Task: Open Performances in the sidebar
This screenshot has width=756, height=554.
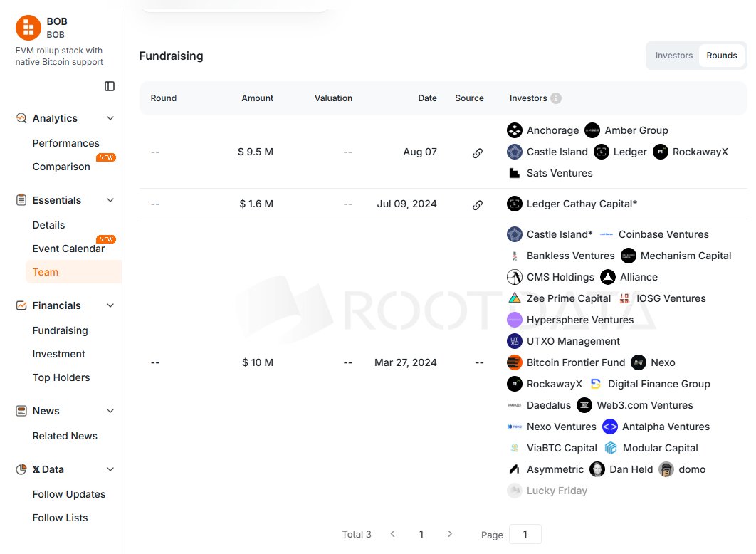Action: pyautogui.click(x=66, y=143)
